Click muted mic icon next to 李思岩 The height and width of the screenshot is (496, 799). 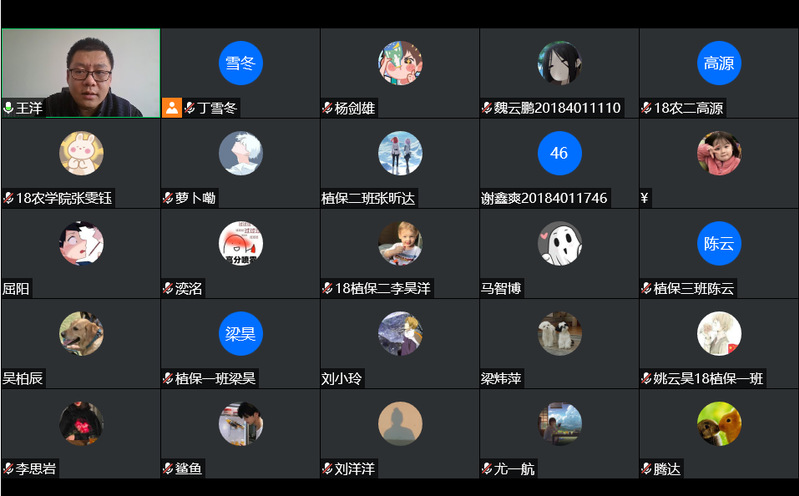click(8, 468)
